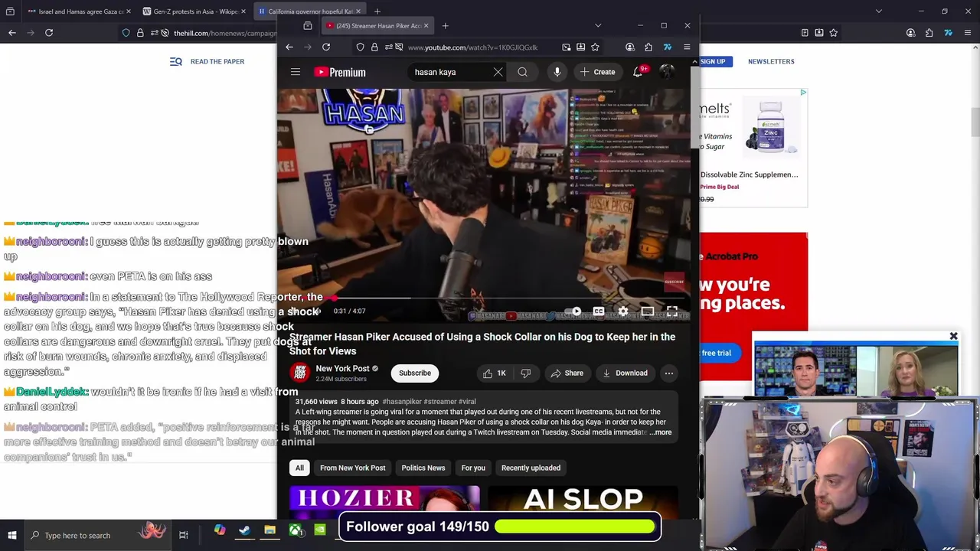Expand the video description with ...more

pos(661,432)
